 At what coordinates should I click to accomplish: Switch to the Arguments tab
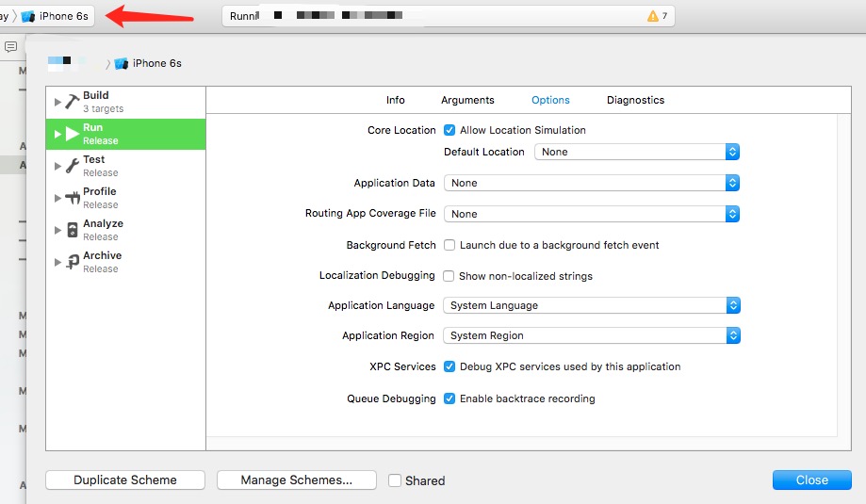click(x=467, y=100)
